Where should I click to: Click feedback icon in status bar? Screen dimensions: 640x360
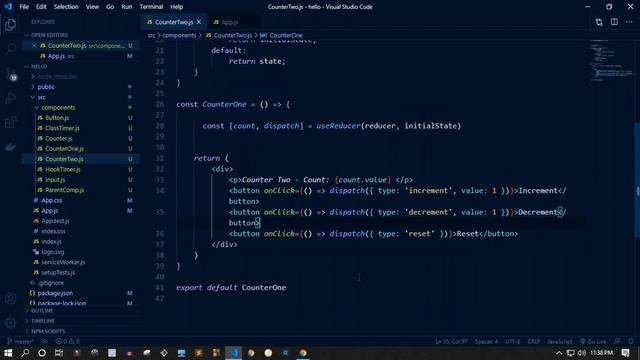pos(618,341)
